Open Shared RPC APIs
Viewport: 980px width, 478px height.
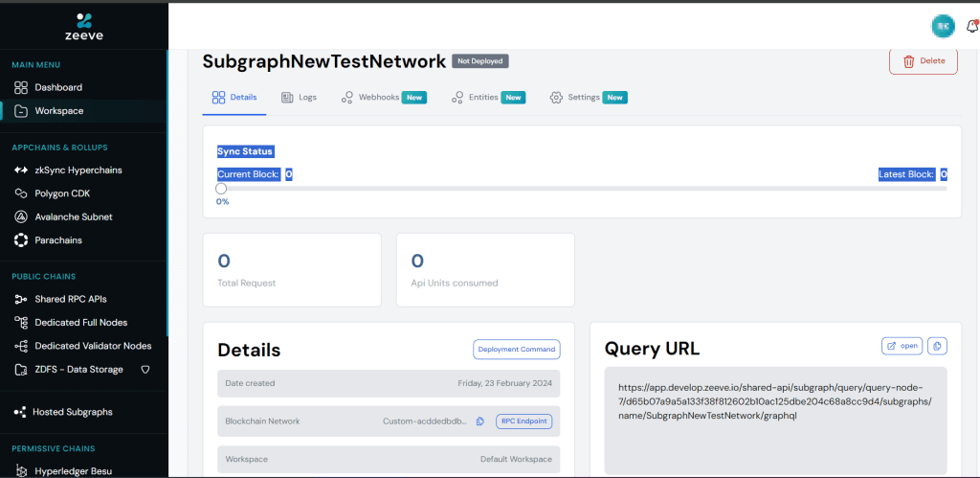click(71, 299)
